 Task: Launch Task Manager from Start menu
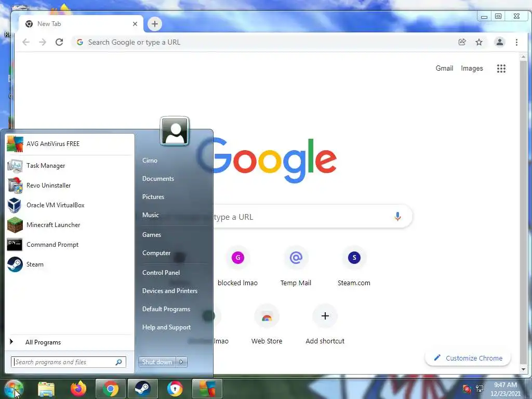tap(70, 166)
